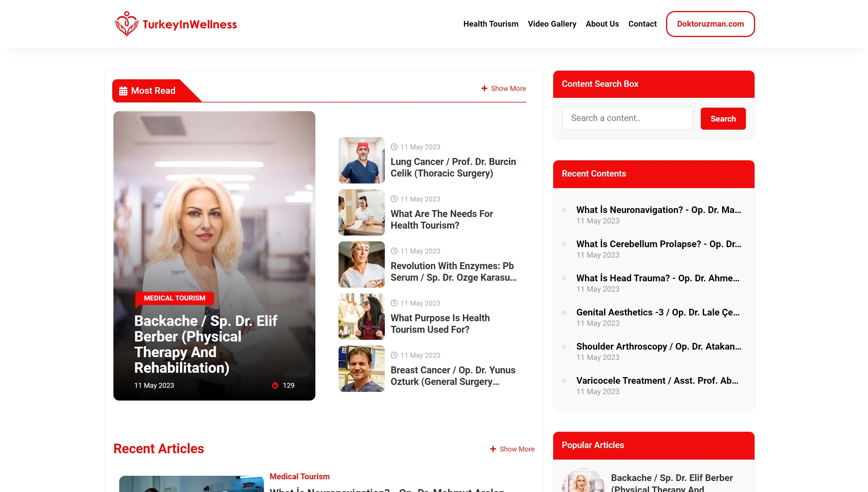Click the TurkeyInWellness logo
868x492 pixels.
click(x=175, y=24)
